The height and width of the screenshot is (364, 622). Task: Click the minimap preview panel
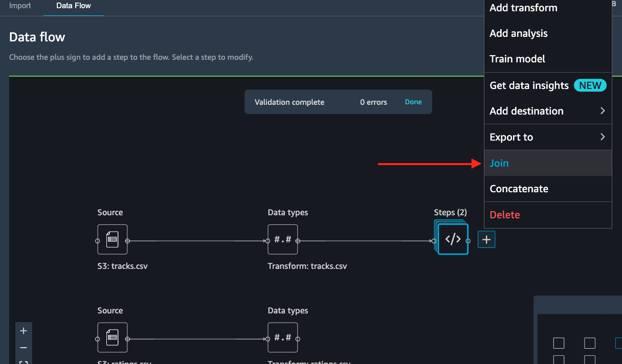(578, 330)
